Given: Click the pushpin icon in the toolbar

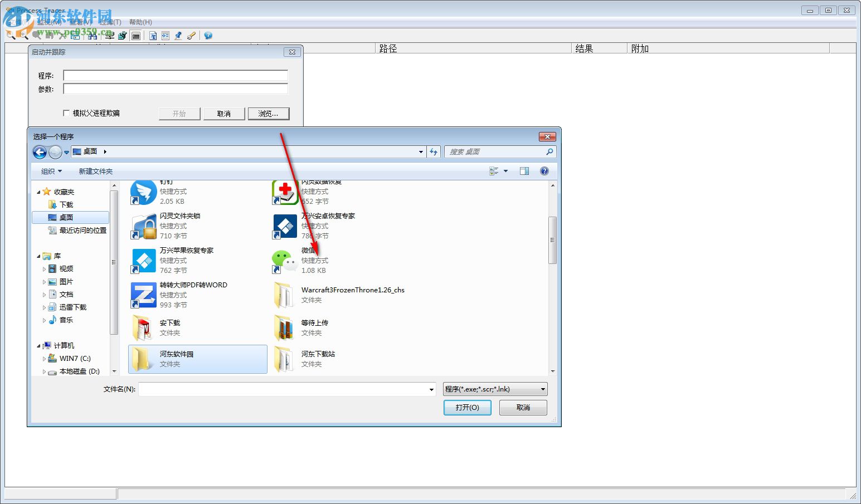Looking at the screenshot, I should pyautogui.click(x=178, y=35).
